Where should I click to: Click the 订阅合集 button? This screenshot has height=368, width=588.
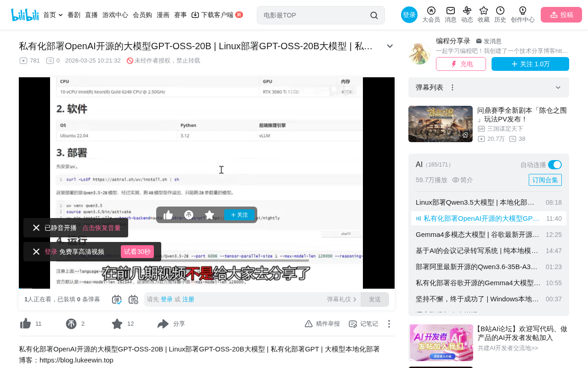point(545,180)
